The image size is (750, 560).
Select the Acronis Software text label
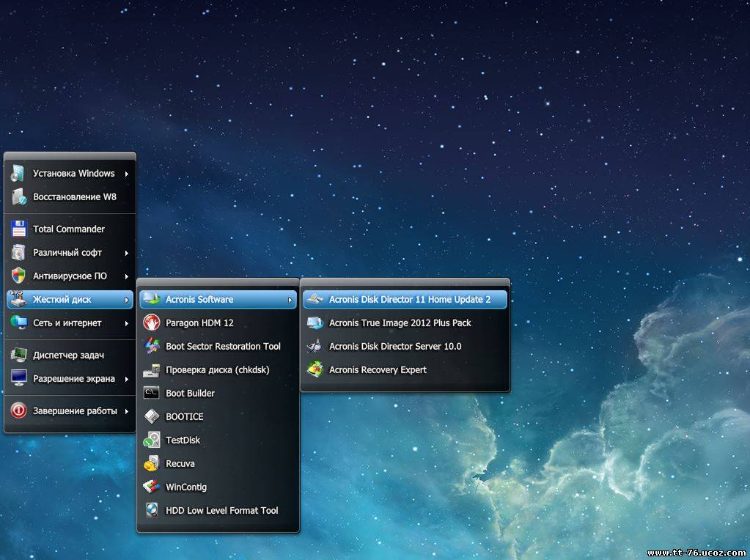click(x=199, y=299)
